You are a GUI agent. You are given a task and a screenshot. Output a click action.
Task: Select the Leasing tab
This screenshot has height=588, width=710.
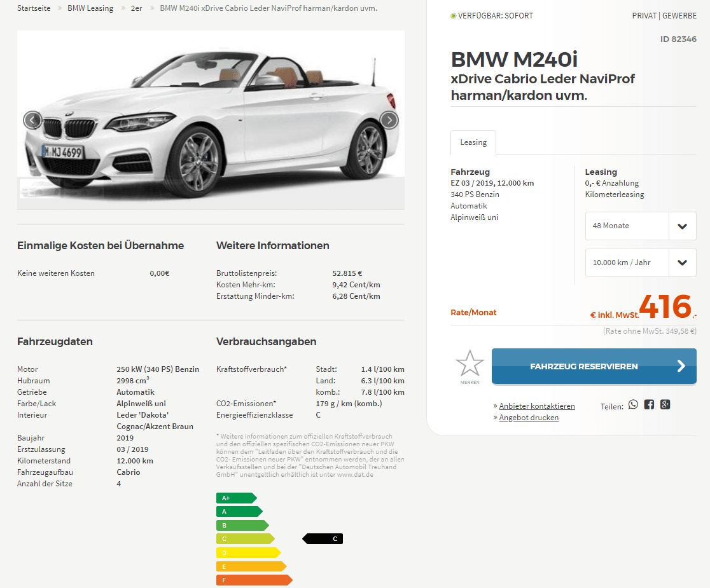click(473, 142)
